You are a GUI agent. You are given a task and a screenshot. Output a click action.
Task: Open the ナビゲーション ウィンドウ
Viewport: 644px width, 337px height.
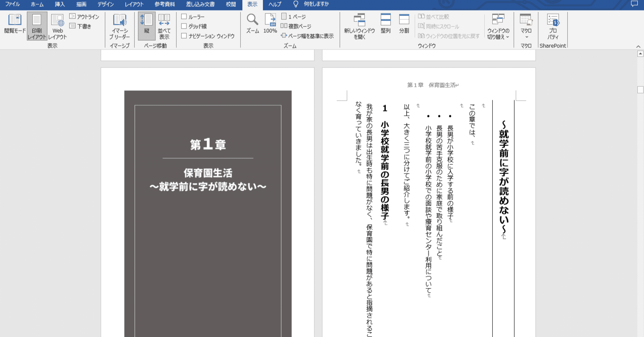click(x=184, y=35)
